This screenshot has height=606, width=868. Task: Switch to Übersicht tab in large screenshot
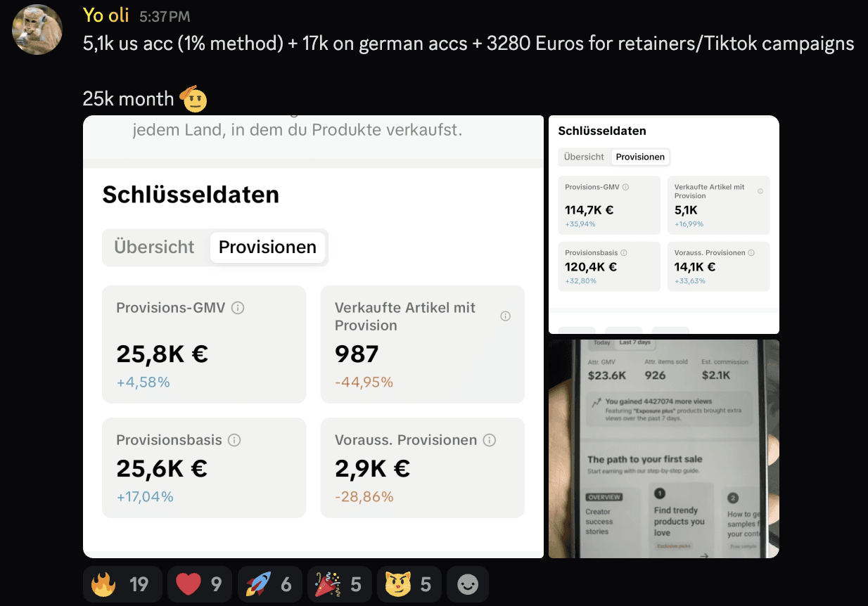pos(154,247)
